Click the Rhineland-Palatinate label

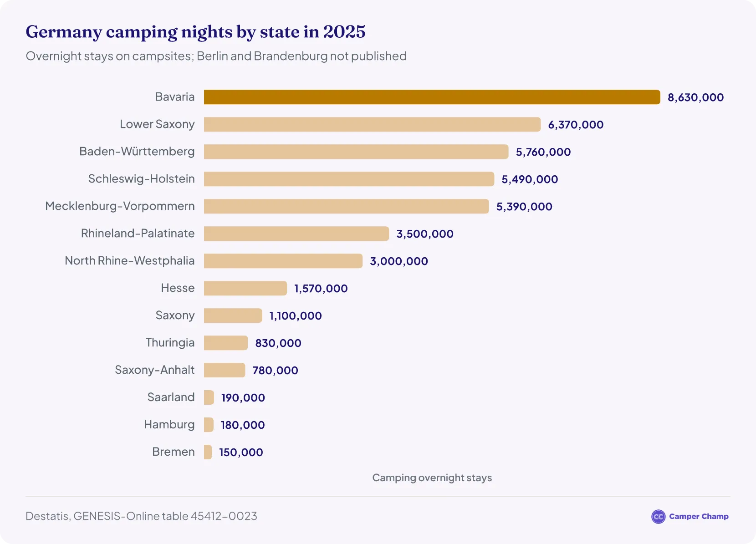click(x=138, y=234)
